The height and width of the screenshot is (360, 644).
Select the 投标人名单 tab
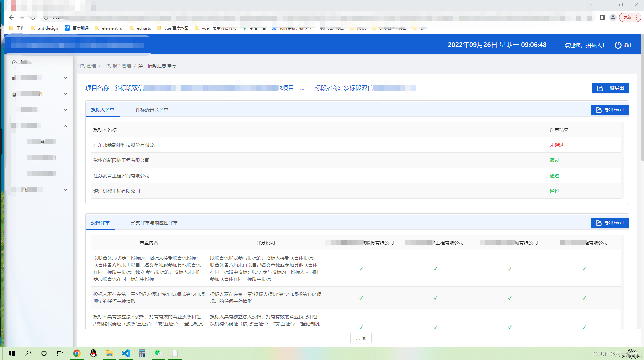click(x=103, y=110)
